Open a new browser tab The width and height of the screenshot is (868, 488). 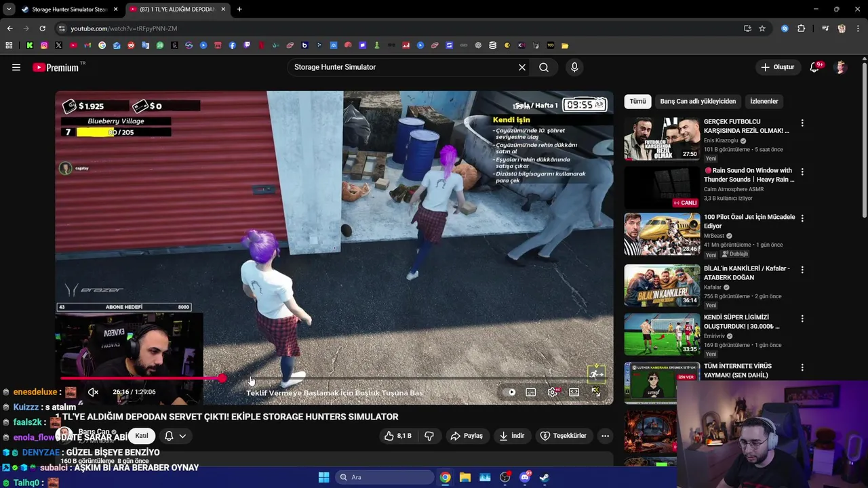239,9
